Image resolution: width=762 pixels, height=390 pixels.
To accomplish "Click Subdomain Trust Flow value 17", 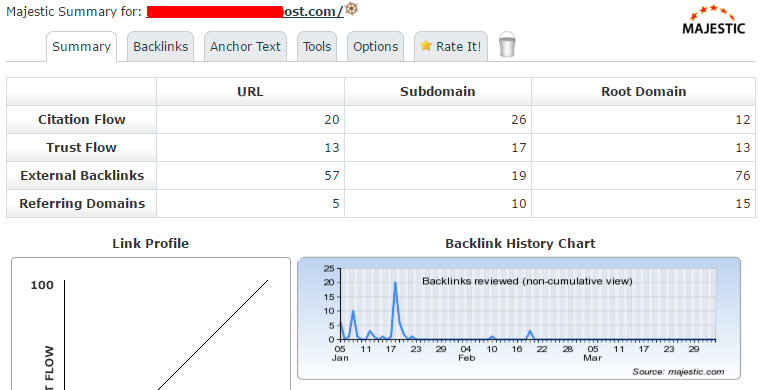I will coord(519,148).
